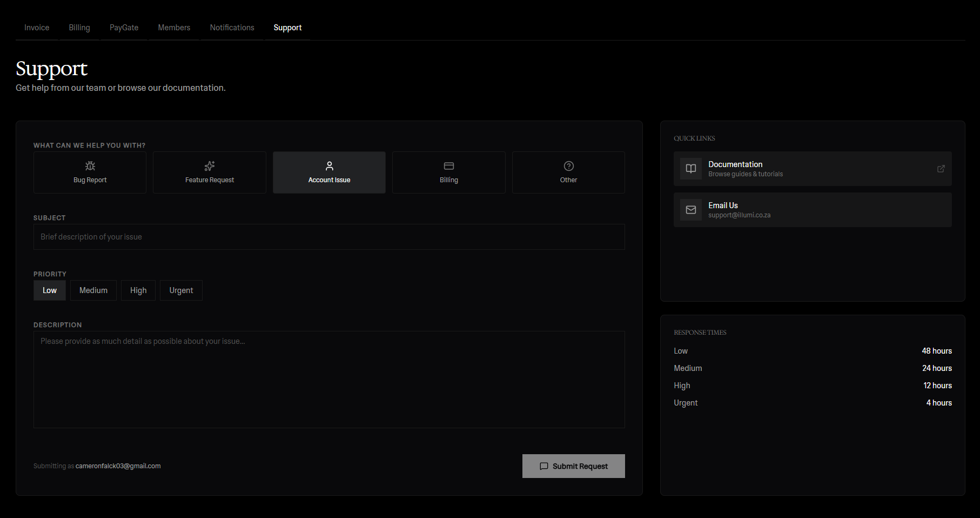Select the Bug Report bug icon
Viewport: 980px width, 518px height.
pos(90,166)
